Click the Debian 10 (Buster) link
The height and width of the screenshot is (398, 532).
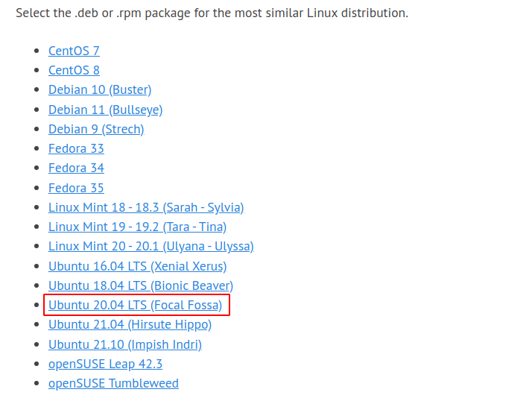(100, 89)
